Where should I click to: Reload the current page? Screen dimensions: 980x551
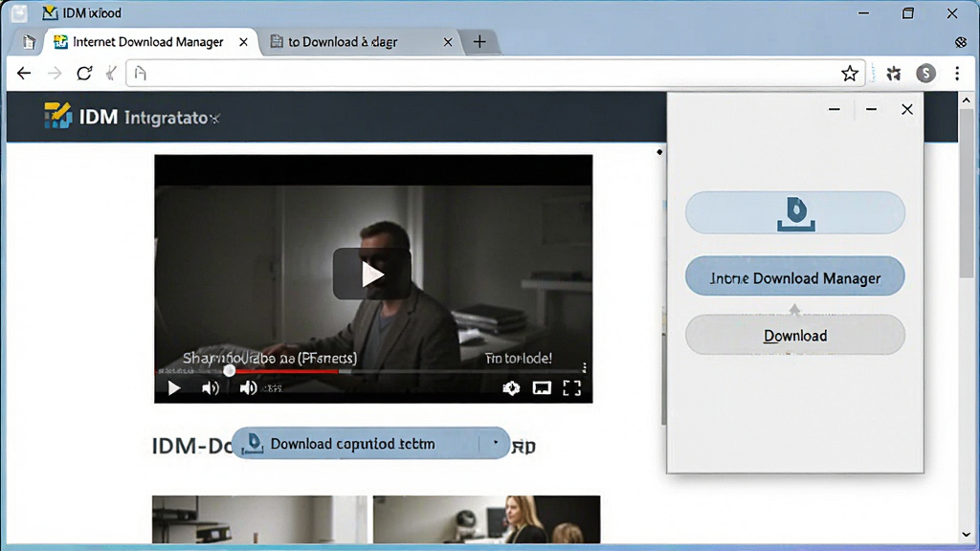pyautogui.click(x=84, y=73)
